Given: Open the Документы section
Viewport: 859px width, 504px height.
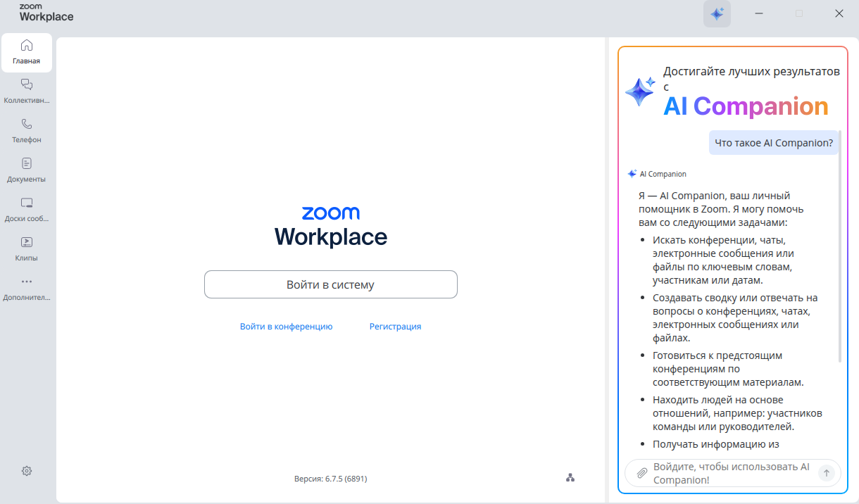Looking at the screenshot, I should [26, 170].
